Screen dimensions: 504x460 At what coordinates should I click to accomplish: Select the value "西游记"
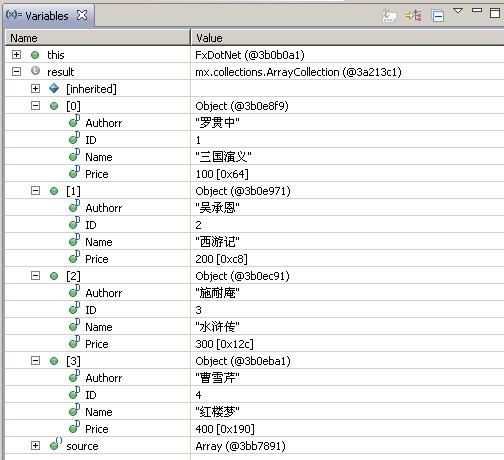(217, 242)
